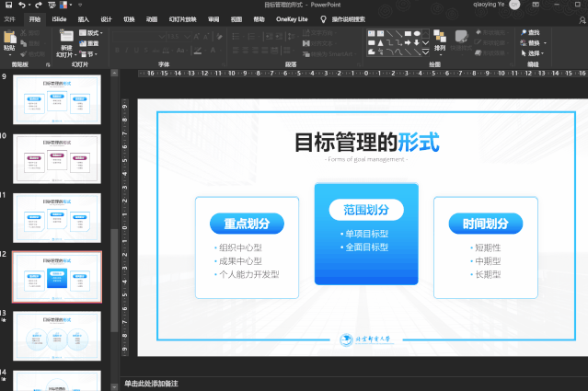Select slide 10 thumbnail with purple labels
The image size is (588, 391).
click(57, 158)
